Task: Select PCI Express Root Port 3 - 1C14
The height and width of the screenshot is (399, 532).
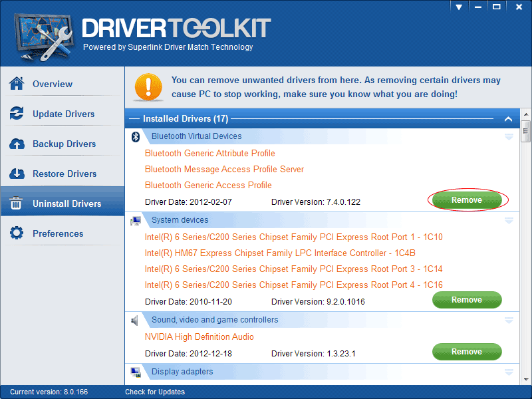Action: pos(293,269)
